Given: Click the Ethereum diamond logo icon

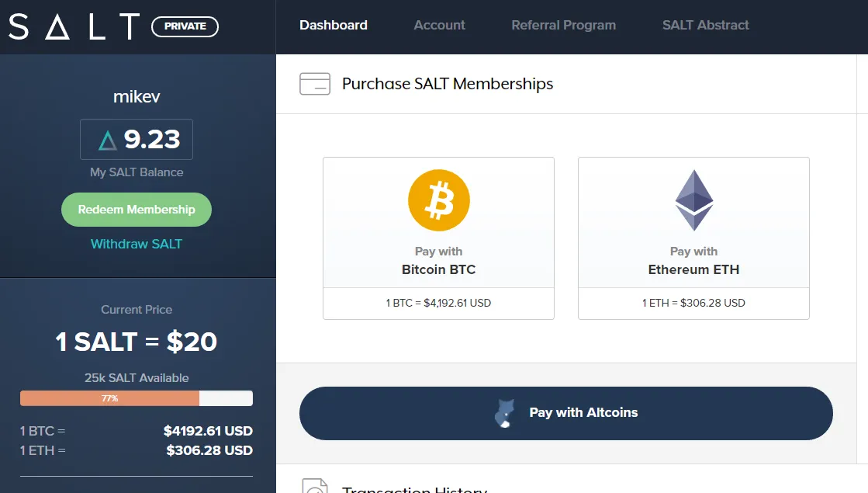Looking at the screenshot, I should pos(693,200).
